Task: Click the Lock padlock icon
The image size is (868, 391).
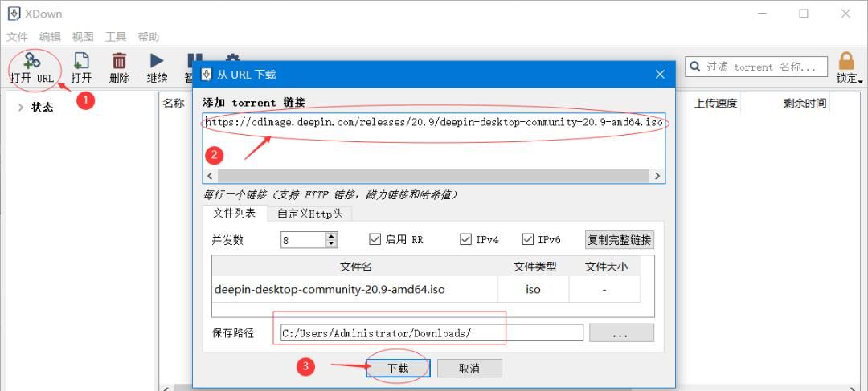Action: pyautogui.click(x=846, y=61)
